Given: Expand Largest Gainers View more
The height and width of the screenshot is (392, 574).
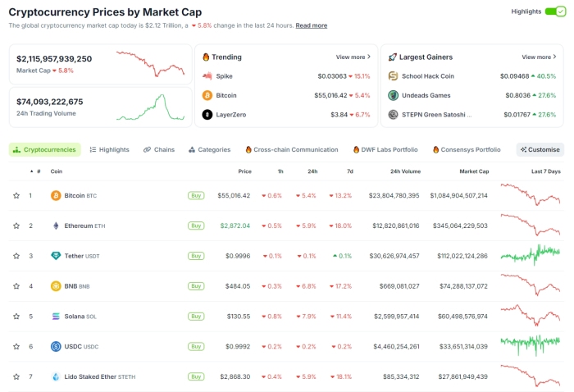Looking at the screenshot, I should [539, 57].
